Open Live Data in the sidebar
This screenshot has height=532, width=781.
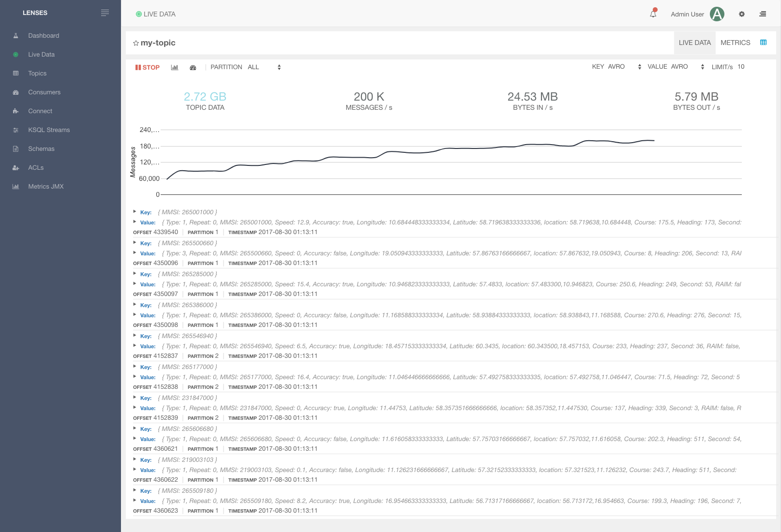point(41,55)
